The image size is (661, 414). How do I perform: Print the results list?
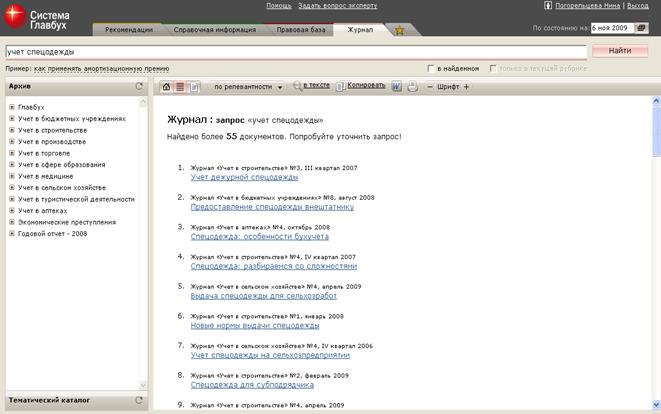click(412, 86)
